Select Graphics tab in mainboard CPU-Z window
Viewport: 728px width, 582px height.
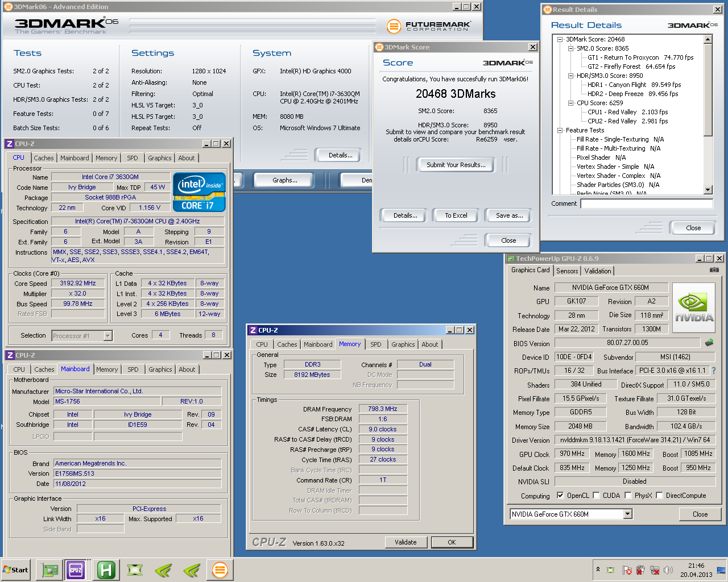click(x=160, y=369)
